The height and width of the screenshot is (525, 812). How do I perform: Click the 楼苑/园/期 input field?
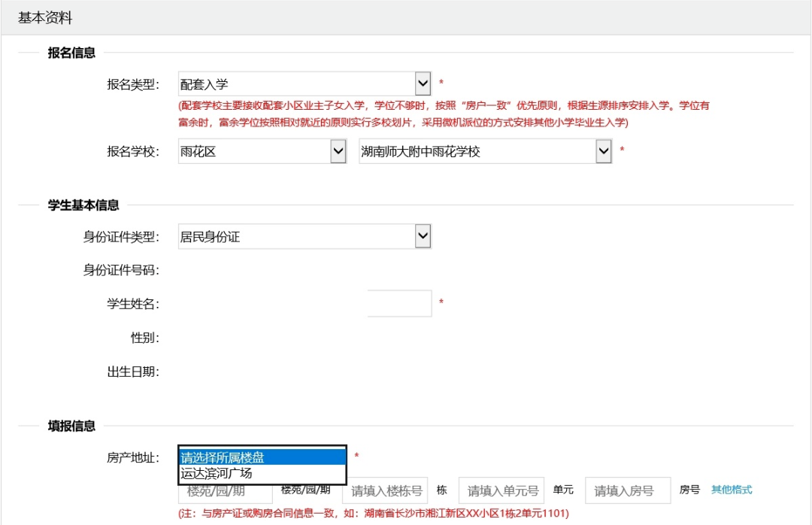point(226,493)
